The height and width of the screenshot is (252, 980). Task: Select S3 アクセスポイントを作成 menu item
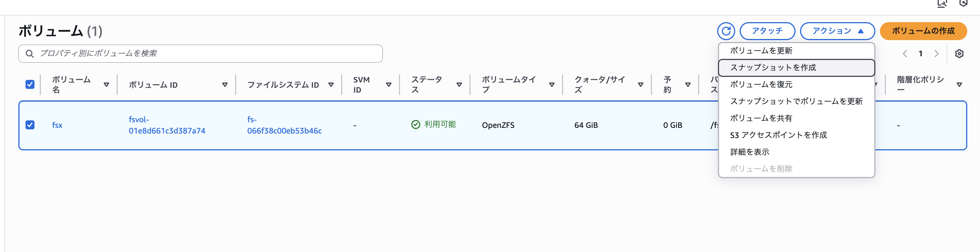coord(778,135)
